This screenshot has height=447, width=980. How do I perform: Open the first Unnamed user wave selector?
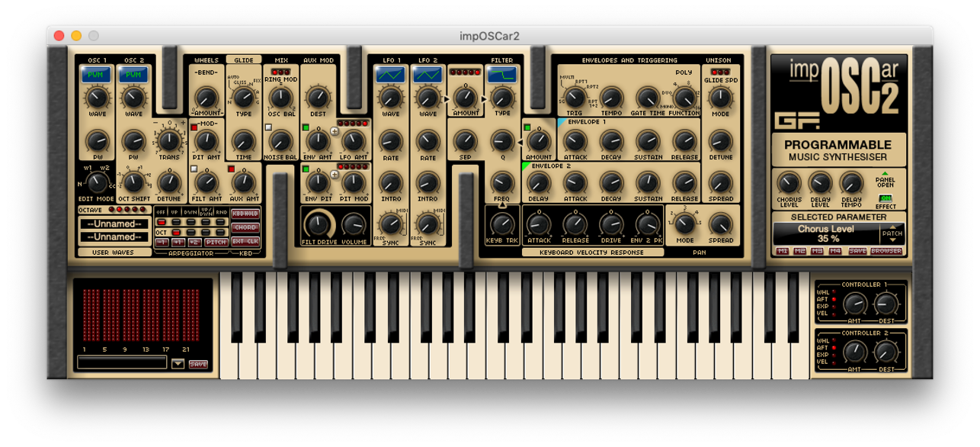click(x=114, y=223)
